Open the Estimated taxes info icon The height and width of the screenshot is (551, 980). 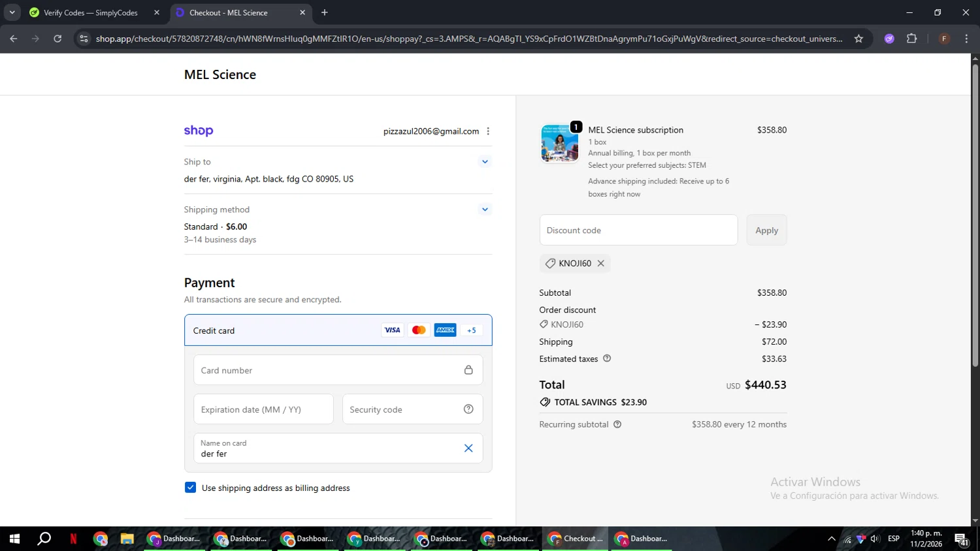pos(607,358)
